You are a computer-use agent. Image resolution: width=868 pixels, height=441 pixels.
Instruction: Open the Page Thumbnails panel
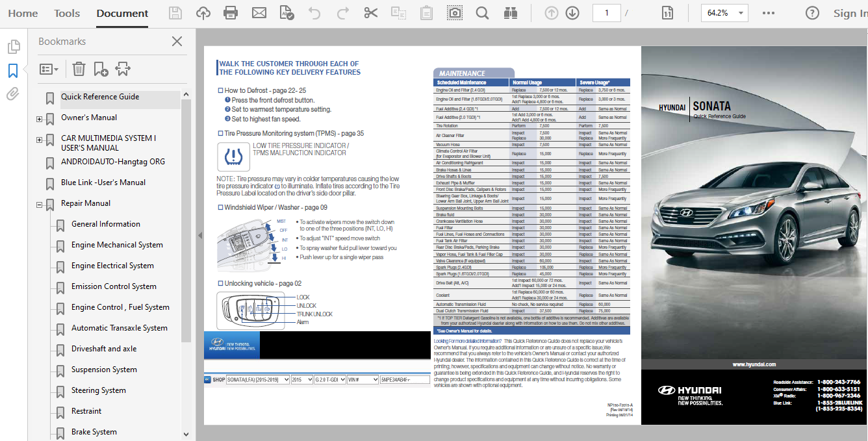pos(13,47)
